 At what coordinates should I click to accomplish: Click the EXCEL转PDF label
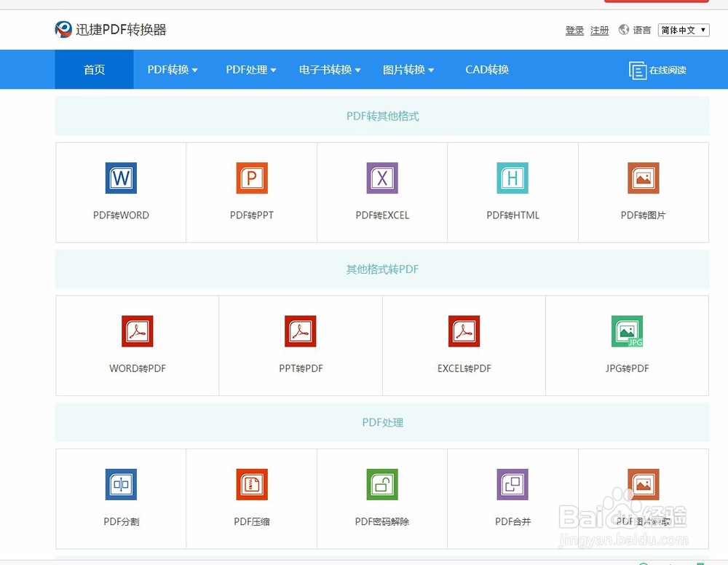click(x=464, y=368)
